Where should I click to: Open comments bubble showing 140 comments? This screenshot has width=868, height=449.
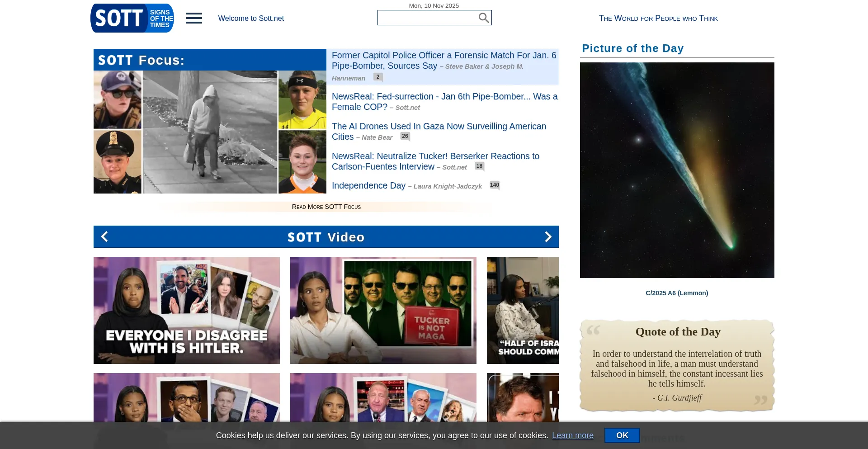pos(495,185)
